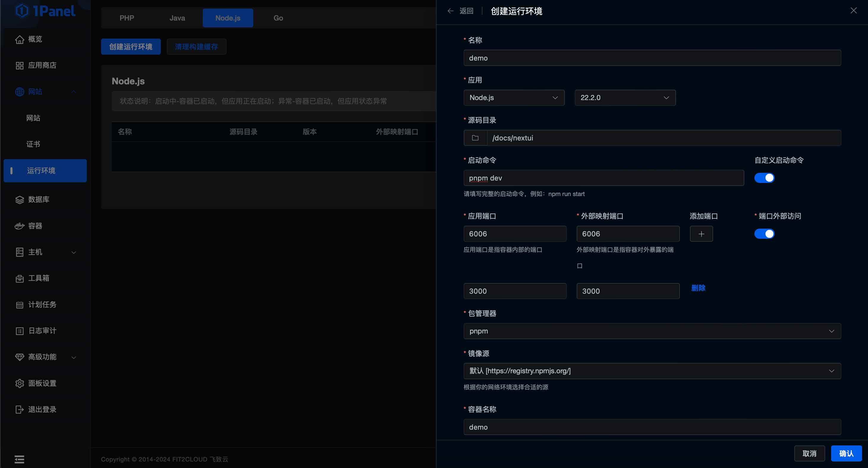868x468 pixels.
Task: Click the 取消 button
Action: click(809, 453)
